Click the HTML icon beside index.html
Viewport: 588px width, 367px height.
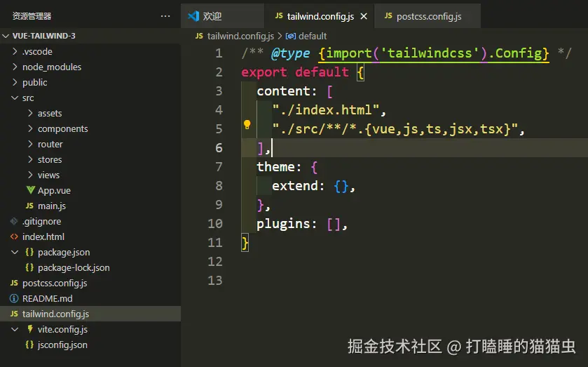(14, 236)
